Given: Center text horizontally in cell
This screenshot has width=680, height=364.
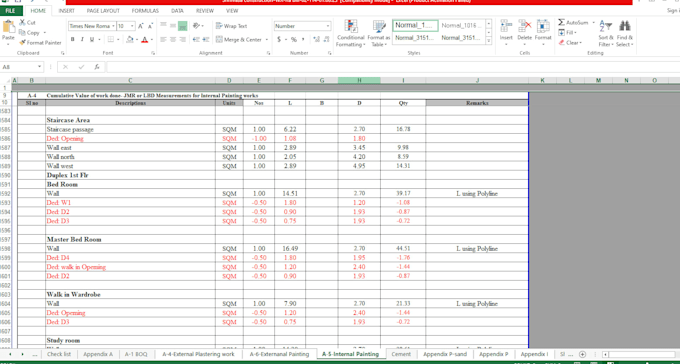Looking at the screenshot, I should click(173, 39).
